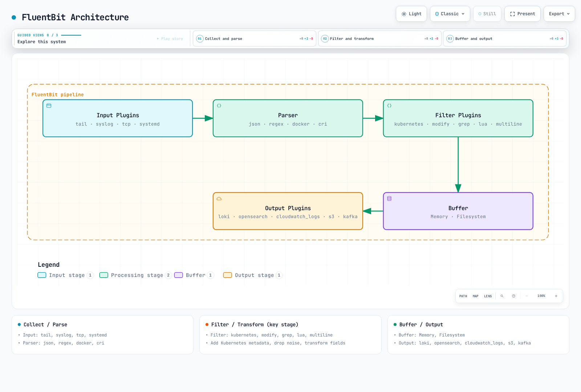Click the Legend heading

point(49,265)
